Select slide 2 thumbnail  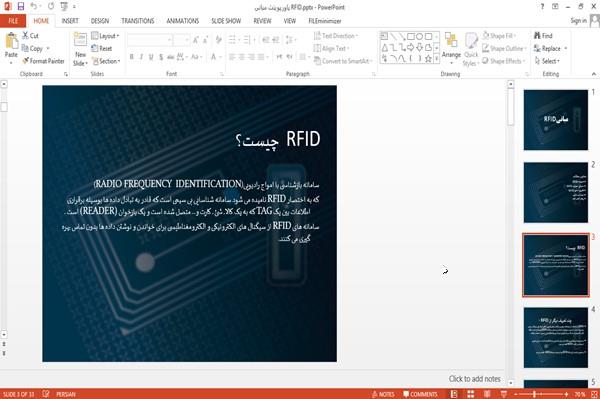tap(556, 192)
